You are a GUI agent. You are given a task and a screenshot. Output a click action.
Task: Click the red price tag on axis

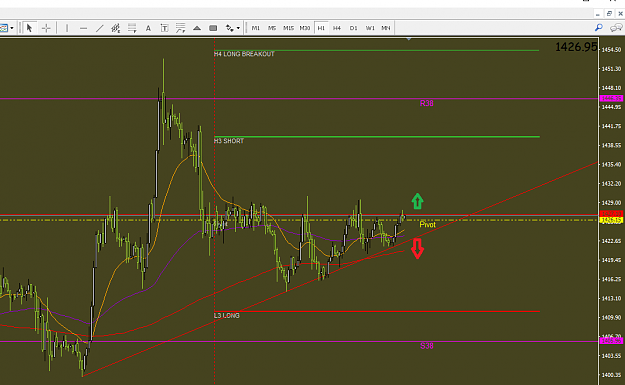point(611,214)
